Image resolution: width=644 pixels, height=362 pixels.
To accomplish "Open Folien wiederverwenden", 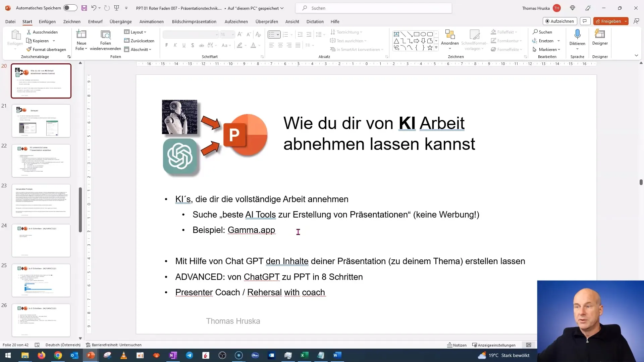I will (106, 40).
